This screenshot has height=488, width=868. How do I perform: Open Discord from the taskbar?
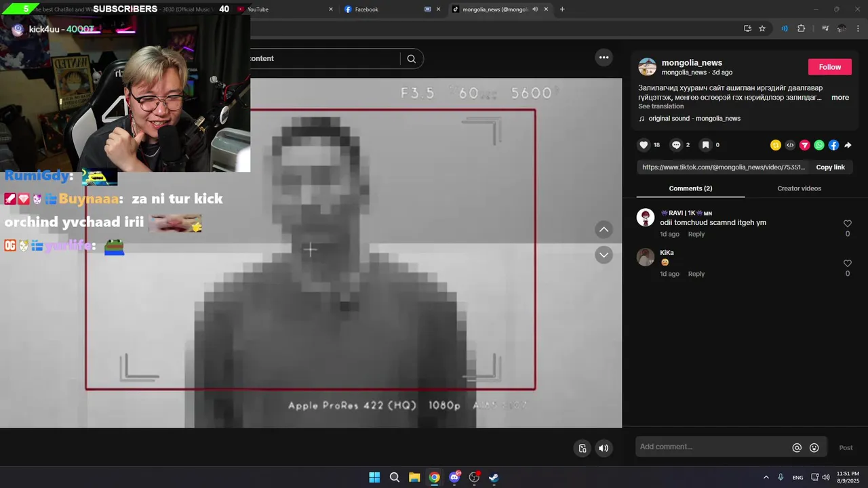pos(454,477)
